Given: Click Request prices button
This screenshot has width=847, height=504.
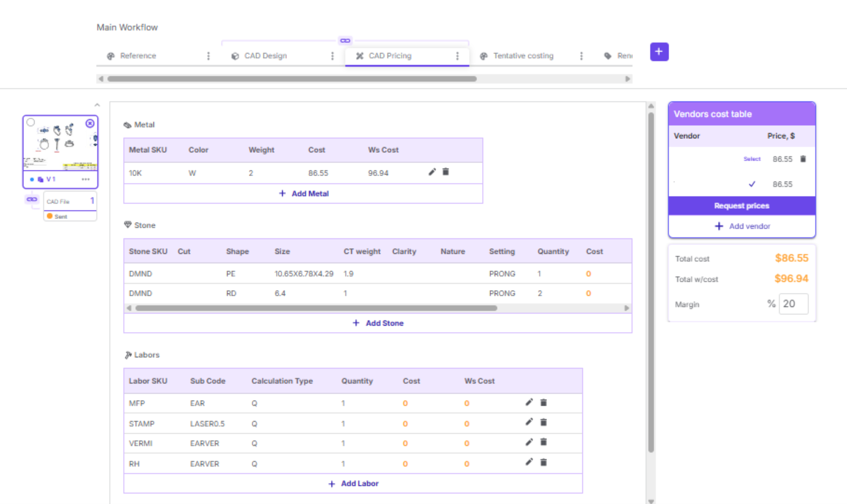Looking at the screenshot, I should (741, 206).
